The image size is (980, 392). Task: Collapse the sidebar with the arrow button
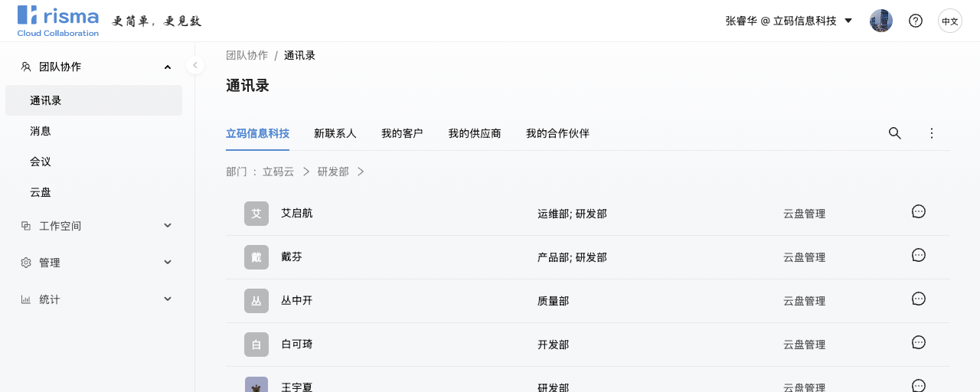click(x=195, y=65)
